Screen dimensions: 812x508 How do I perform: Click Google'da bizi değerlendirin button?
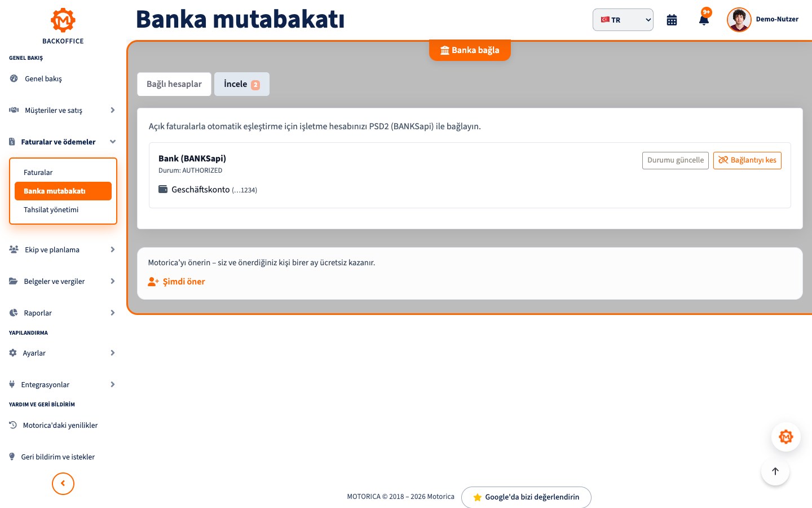pos(526,497)
